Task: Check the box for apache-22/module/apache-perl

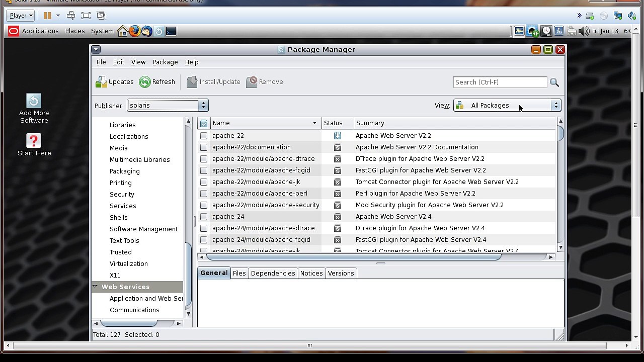Action: 204,194
